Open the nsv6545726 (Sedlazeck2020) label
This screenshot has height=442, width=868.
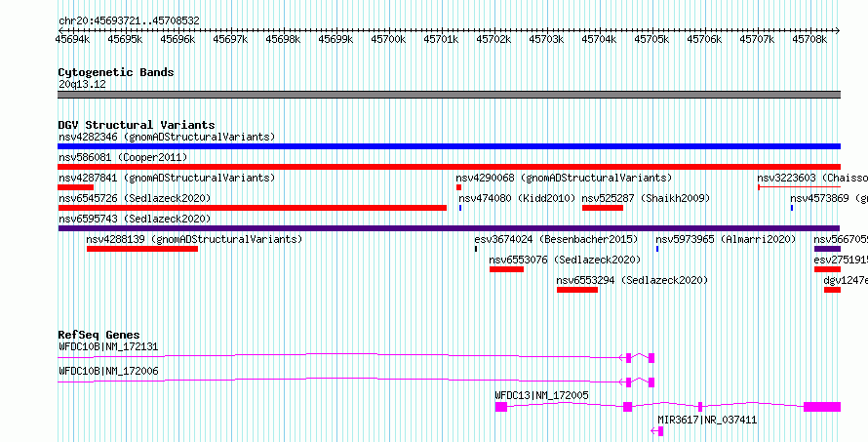click(x=135, y=198)
